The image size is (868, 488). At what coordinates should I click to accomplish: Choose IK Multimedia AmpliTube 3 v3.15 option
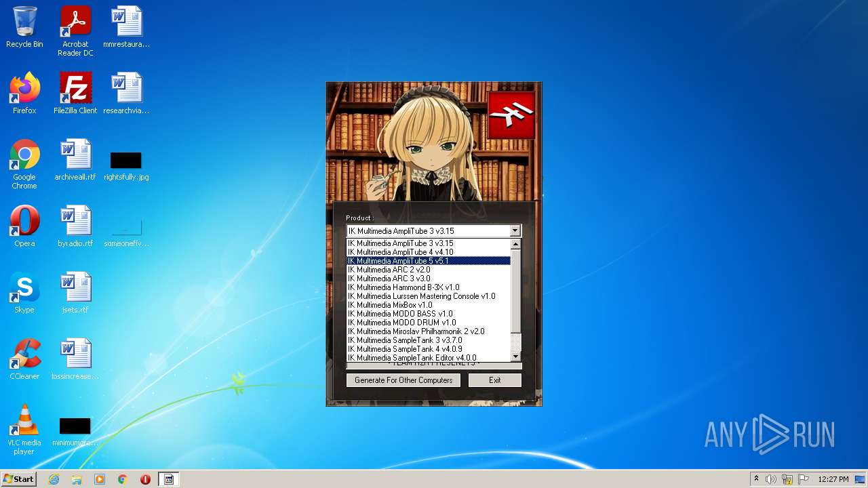429,243
